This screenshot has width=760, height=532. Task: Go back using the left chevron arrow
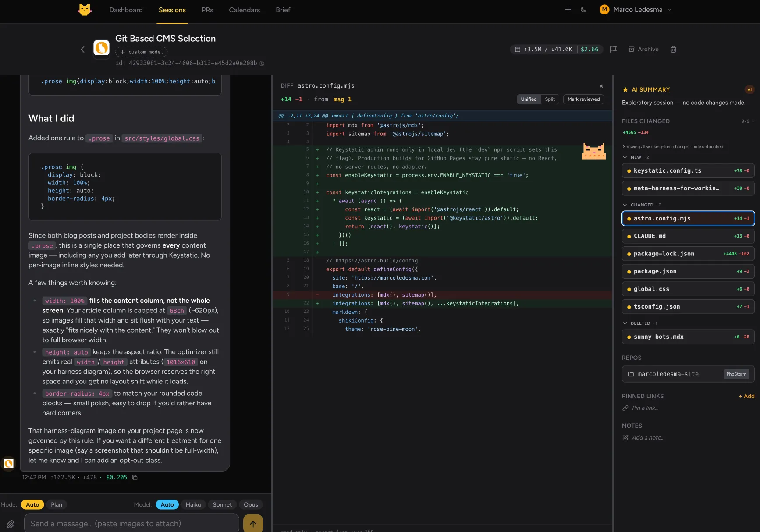pos(82,50)
